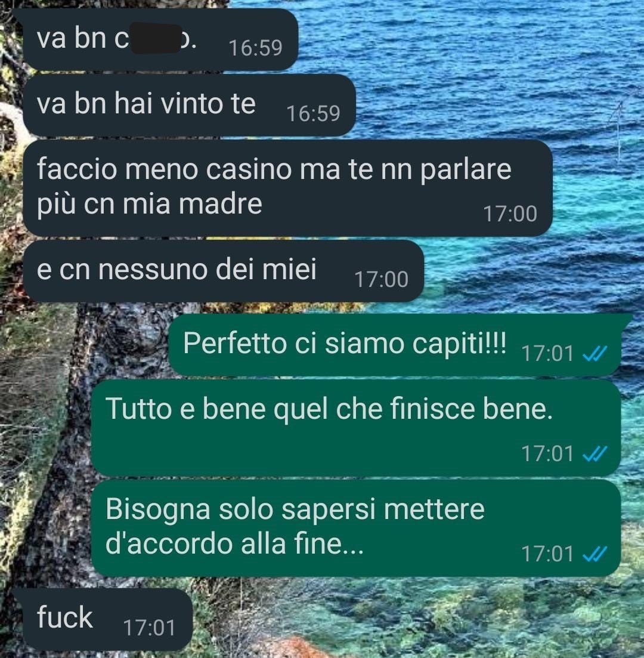This screenshot has height=658, width=644.
Task: Click blue ticks on 'Bisogna solo sapersi' message
Action: (595, 554)
